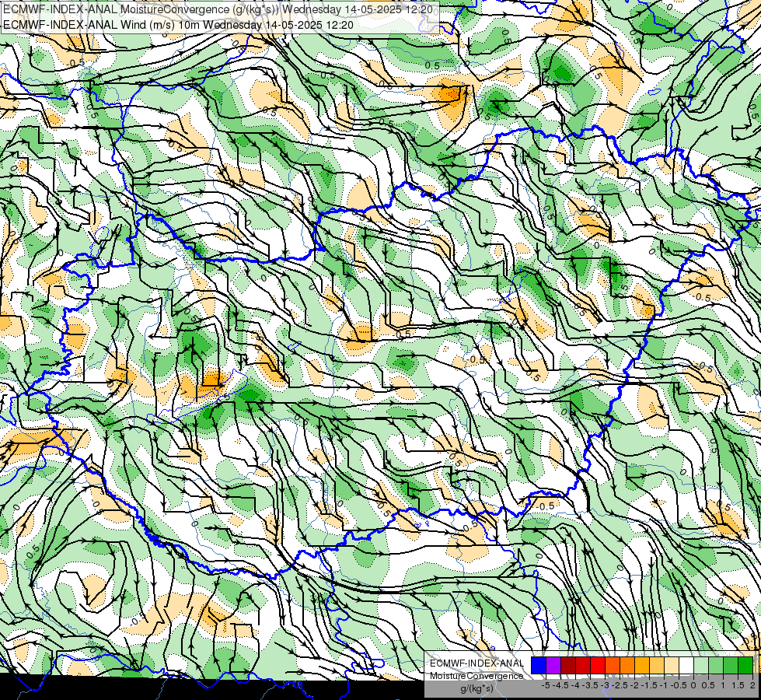Select the darkest red legend swatch above -4.5
The image size is (761, 700).
[x=568, y=666]
